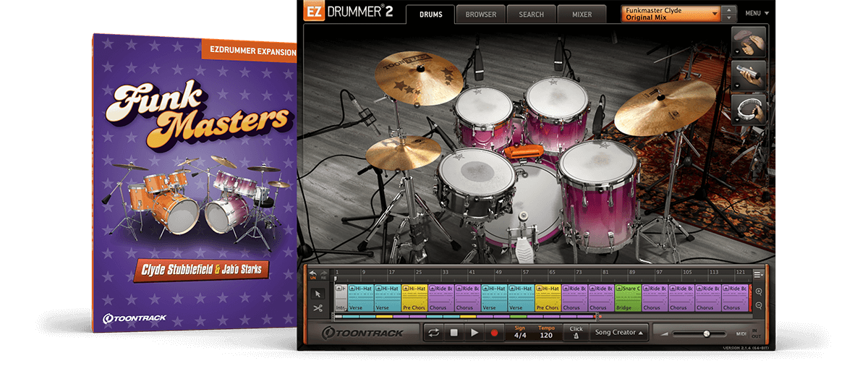The image size is (868, 374).
Task: Open the Funkmaster Clyde preset dropdown
Action: click(x=671, y=14)
